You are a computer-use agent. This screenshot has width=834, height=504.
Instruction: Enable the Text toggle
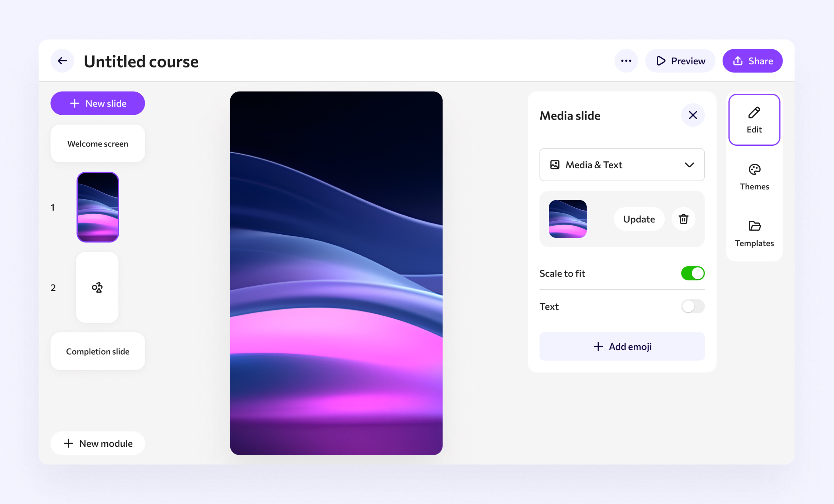pos(693,306)
